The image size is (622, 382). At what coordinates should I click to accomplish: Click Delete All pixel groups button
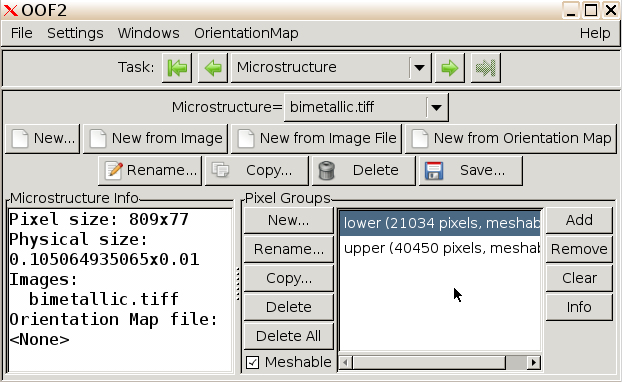[x=289, y=336]
